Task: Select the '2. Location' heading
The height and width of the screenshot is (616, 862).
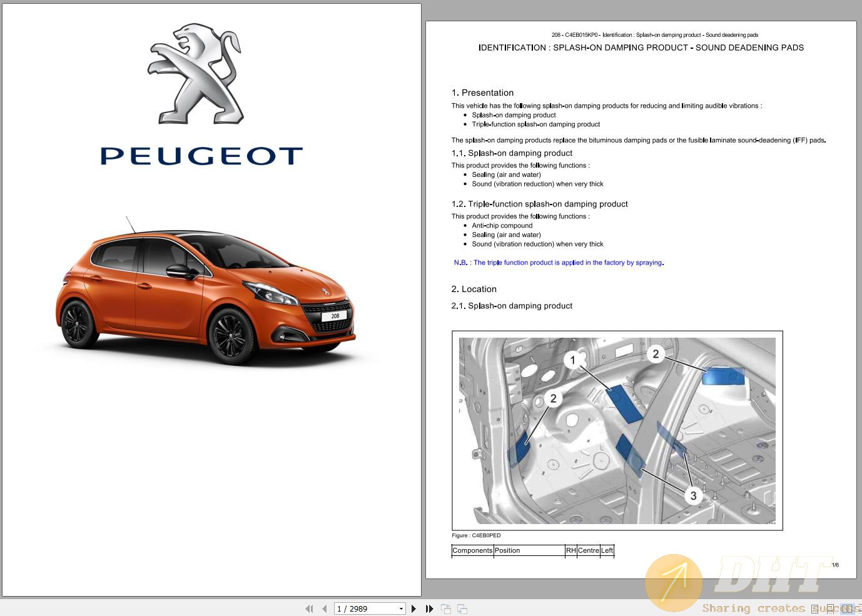Action: click(x=474, y=289)
